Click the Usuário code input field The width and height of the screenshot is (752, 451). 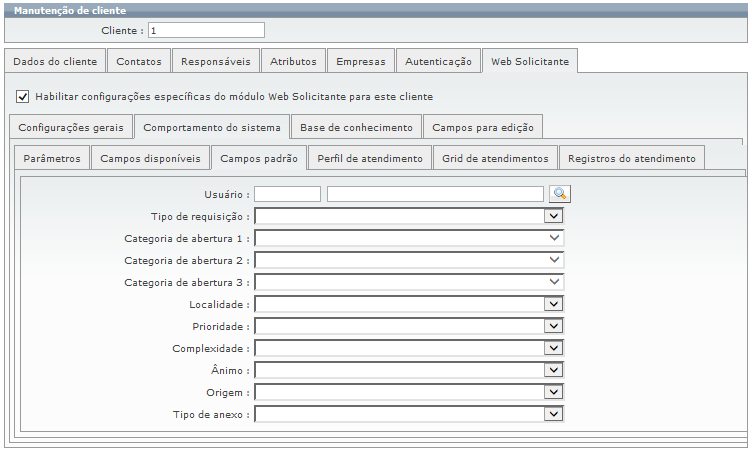[287, 194]
